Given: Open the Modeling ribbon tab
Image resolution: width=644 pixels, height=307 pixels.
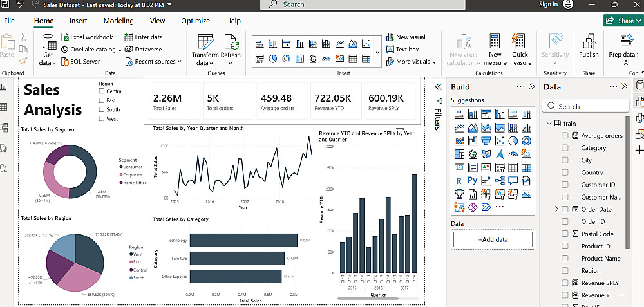Looking at the screenshot, I should (x=118, y=21).
